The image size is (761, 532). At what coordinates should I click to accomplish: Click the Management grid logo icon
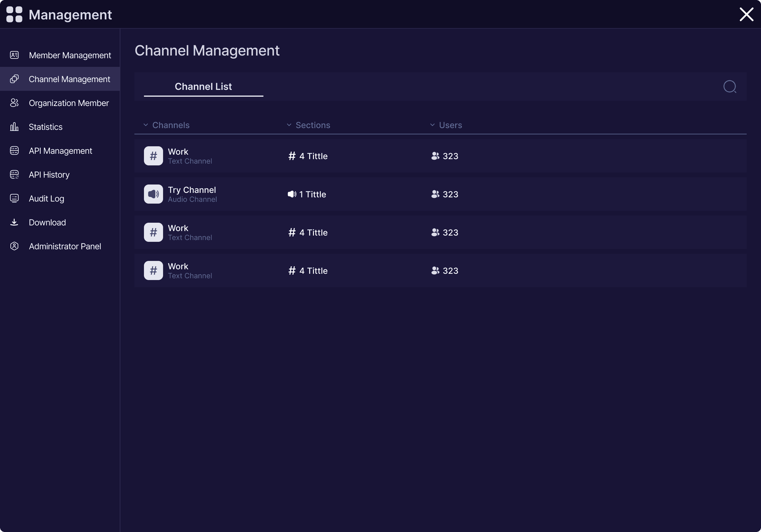pyautogui.click(x=14, y=15)
